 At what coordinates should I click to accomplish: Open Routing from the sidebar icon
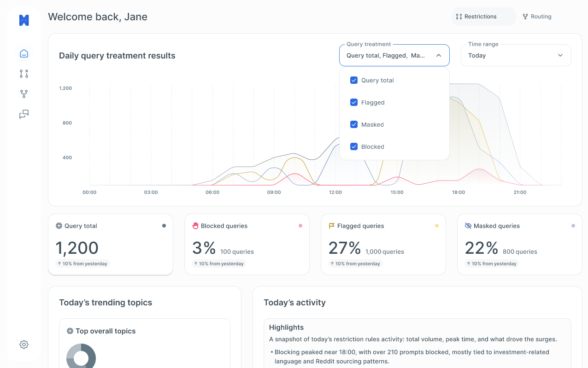pos(24,93)
